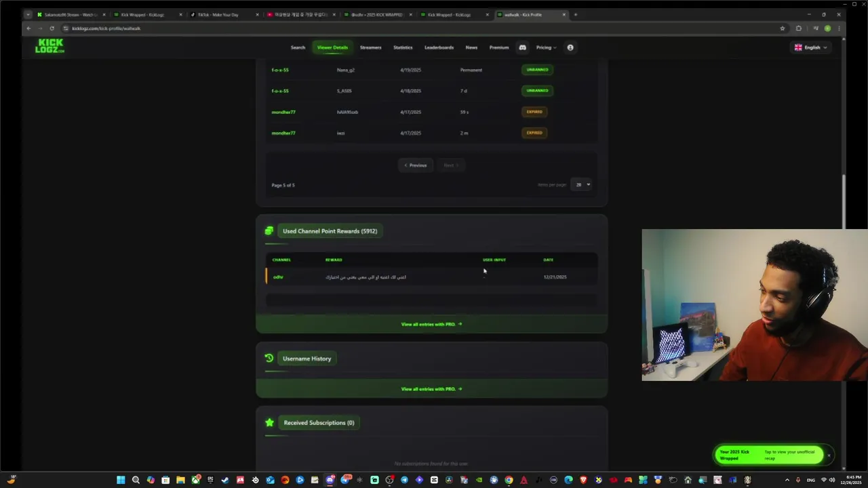Switch to the TikTok - Make Your Day tab

click(x=224, y=14)
